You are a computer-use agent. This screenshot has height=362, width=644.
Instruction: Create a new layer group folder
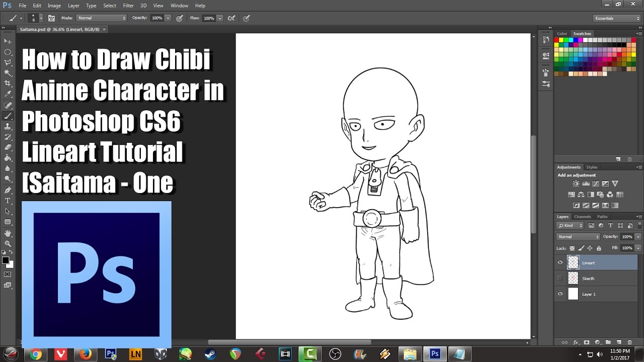point(608,342)
